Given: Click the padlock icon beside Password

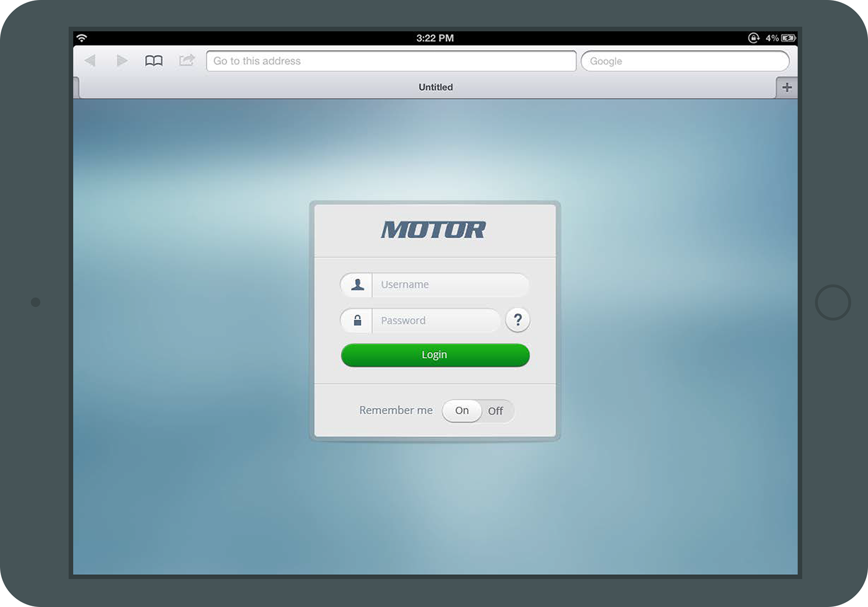Looking at the screenshot, I should 357,321.
